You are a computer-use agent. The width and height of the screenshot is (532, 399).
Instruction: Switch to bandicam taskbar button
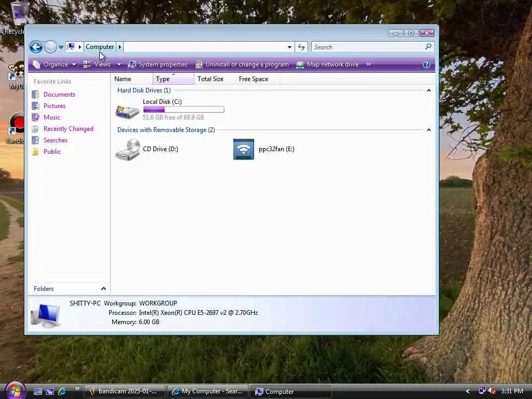(124, 392)
